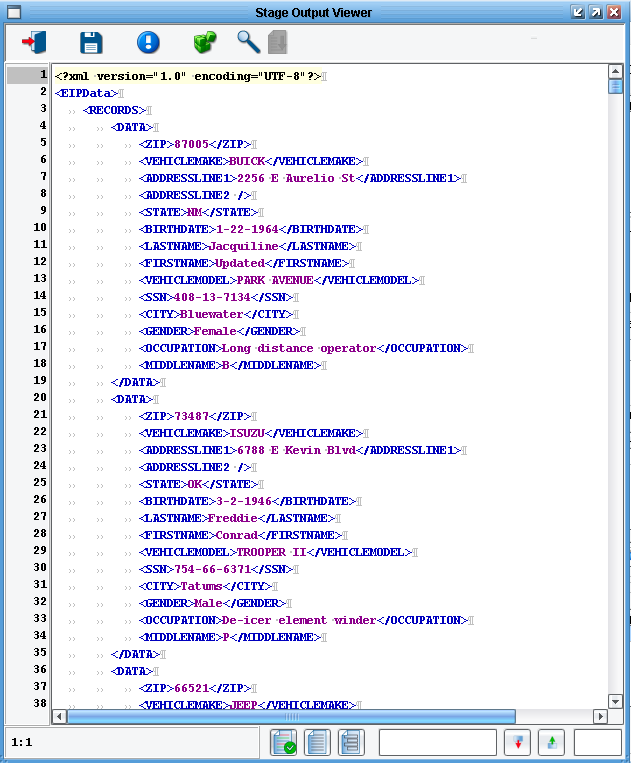Click the plain lined document icon at bottom
The height and width of the screenshot is (763, 631).
click(x=317, y=743)
